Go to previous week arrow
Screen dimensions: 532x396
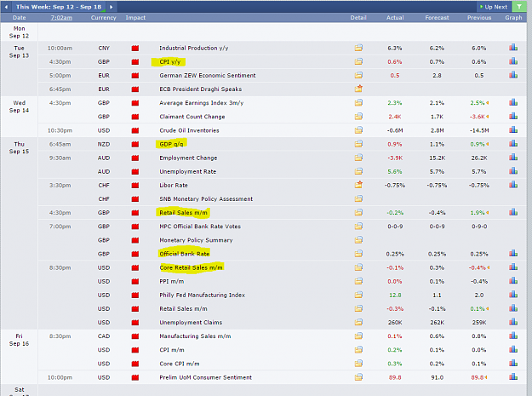(x=6, y=7)
